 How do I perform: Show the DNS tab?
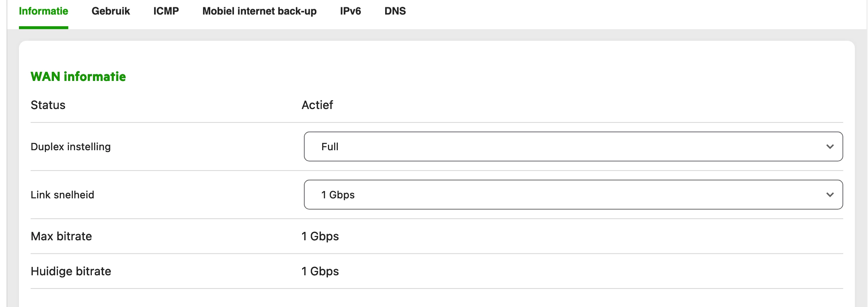tap(395, 11)
